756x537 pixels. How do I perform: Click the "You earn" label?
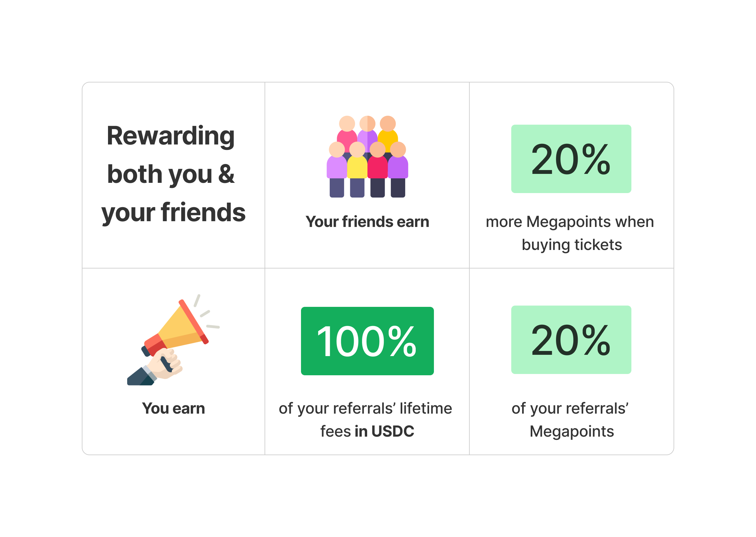pos(173,408)
